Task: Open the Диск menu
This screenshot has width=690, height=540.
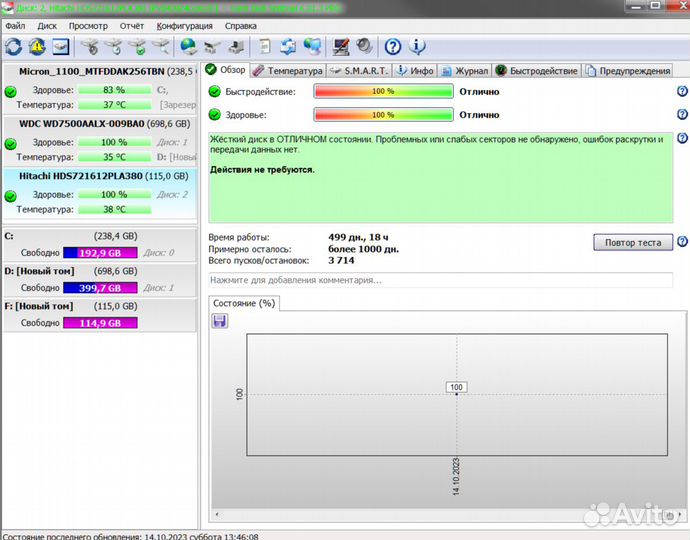Action: tap(47, 25)
